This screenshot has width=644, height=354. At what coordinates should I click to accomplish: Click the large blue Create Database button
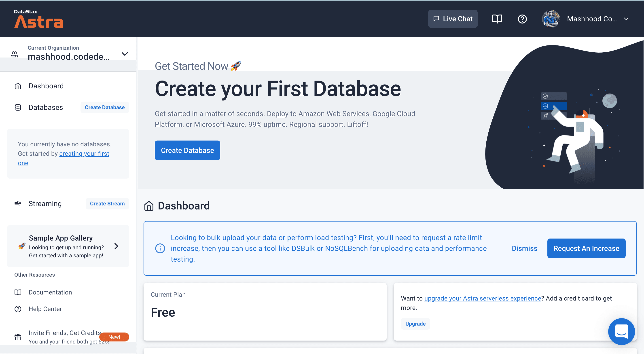point(187,150)
